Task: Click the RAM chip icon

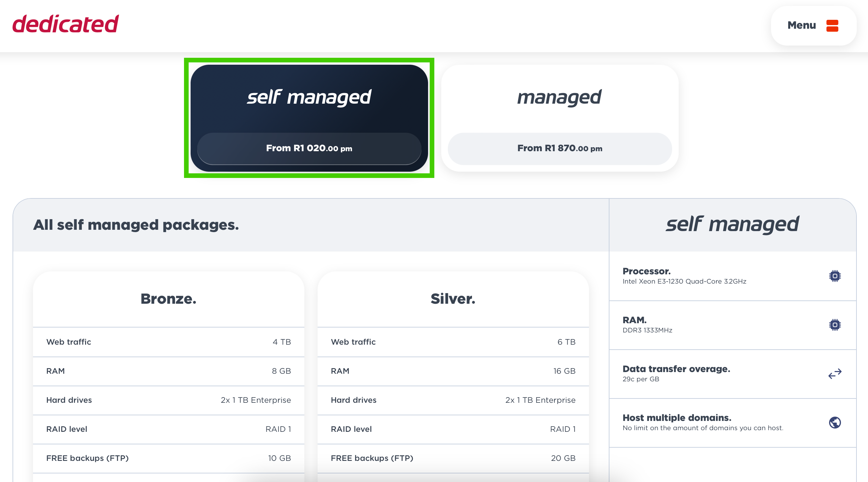Action: [835, 325]
